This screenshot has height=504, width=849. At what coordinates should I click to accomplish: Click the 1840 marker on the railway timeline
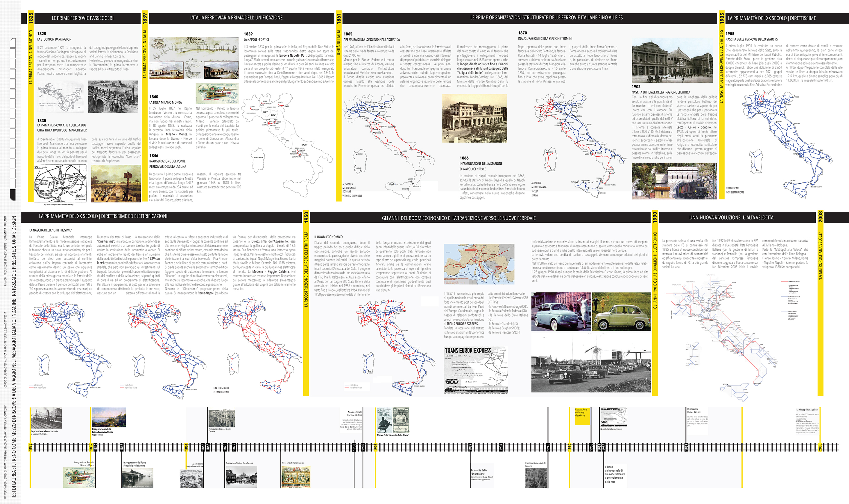pos(95,447)
